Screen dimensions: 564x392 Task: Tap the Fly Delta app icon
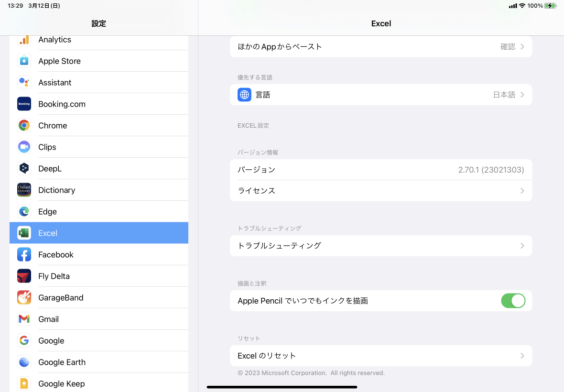24,276
